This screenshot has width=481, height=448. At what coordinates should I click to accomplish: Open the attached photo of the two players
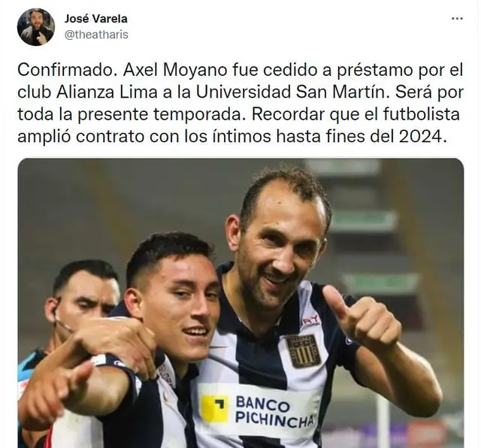(240, 303)
